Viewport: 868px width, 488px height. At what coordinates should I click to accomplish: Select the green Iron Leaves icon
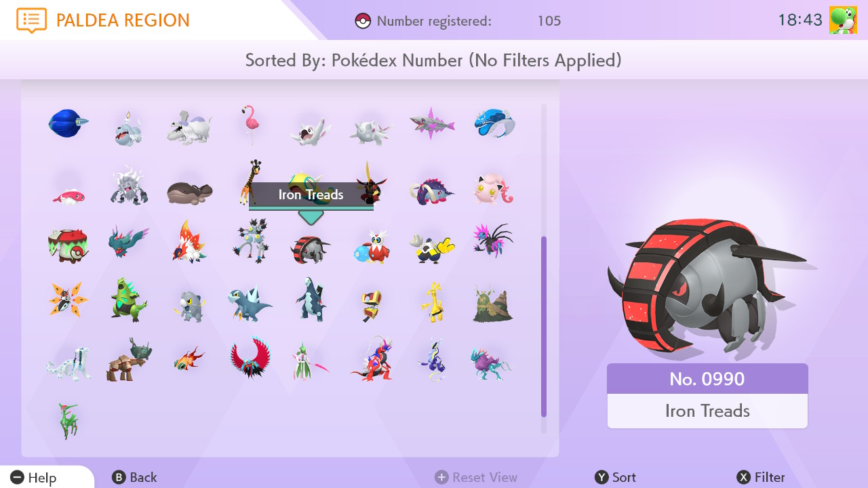coord(68,420)
